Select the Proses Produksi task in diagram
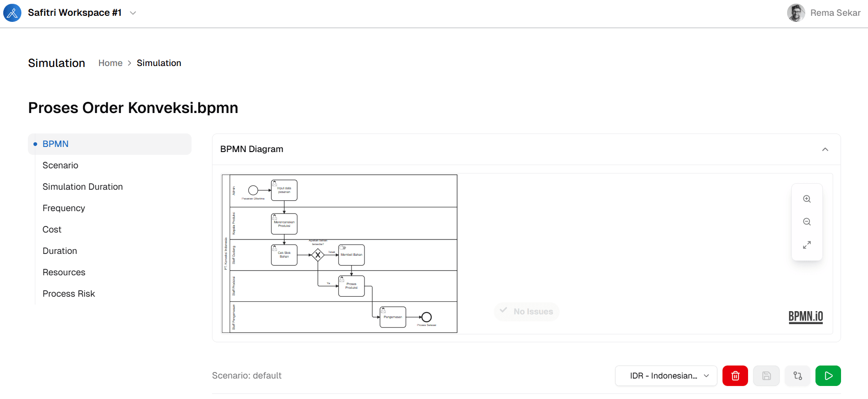Image resolution: width=868 pixels, height=399 pixels. [x=351, y=286]
